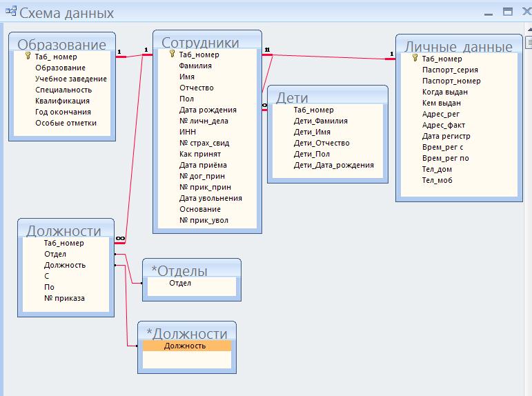
Task: Select the Дети_Пол field
Action: tap(327, 154)
